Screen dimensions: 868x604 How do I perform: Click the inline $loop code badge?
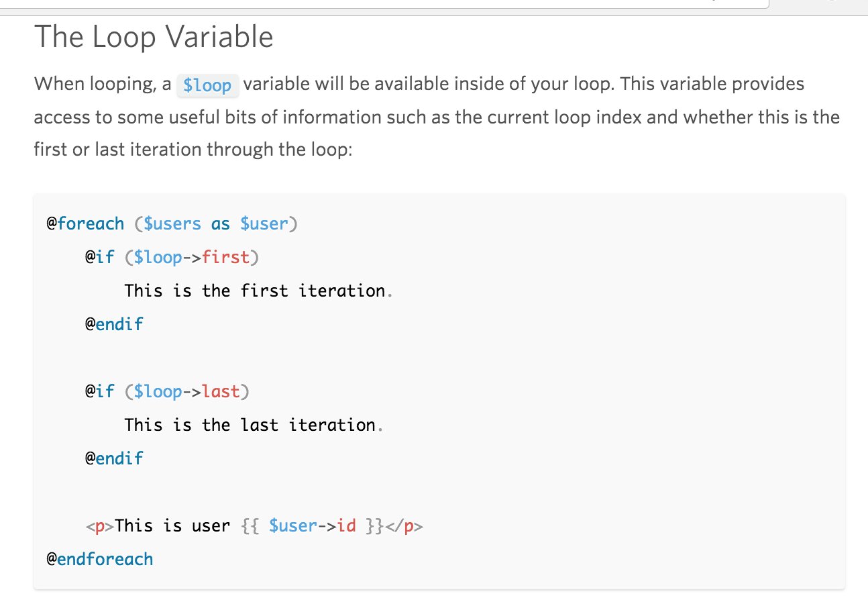point(207,86)
